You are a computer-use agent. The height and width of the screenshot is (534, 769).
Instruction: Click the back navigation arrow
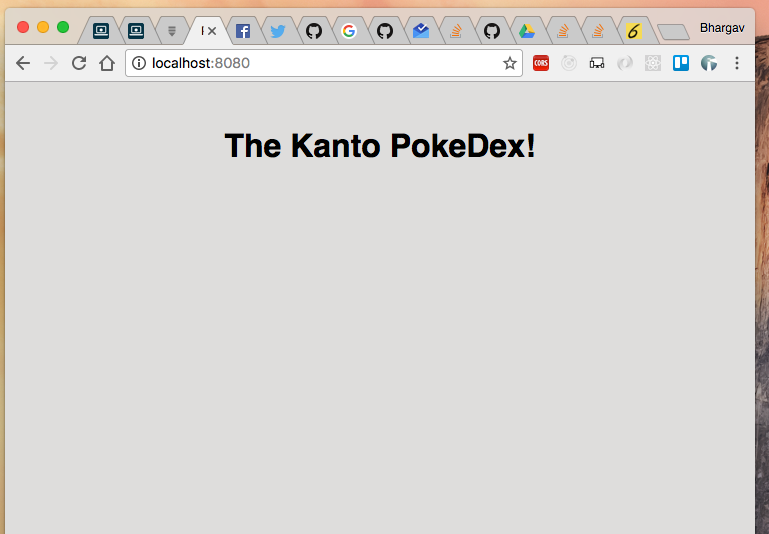pyautogui.click(x=23, y=63)
